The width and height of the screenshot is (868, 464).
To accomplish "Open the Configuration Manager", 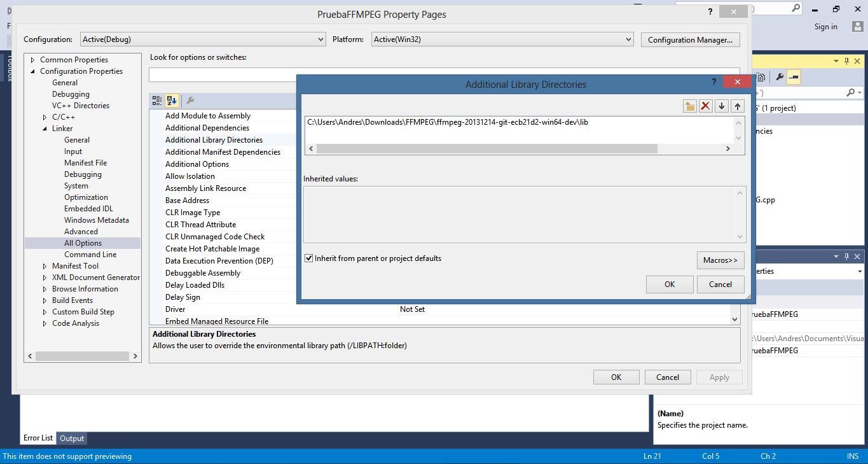I will point(690,39).
